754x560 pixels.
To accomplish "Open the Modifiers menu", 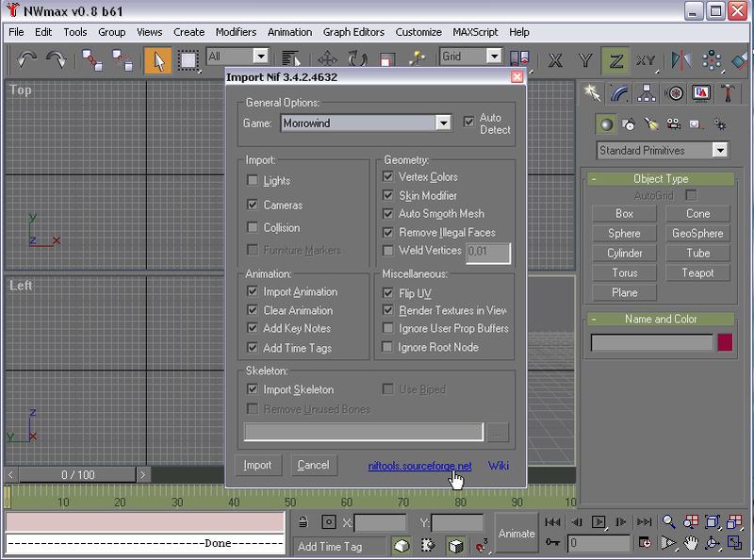I will [236, 32].
